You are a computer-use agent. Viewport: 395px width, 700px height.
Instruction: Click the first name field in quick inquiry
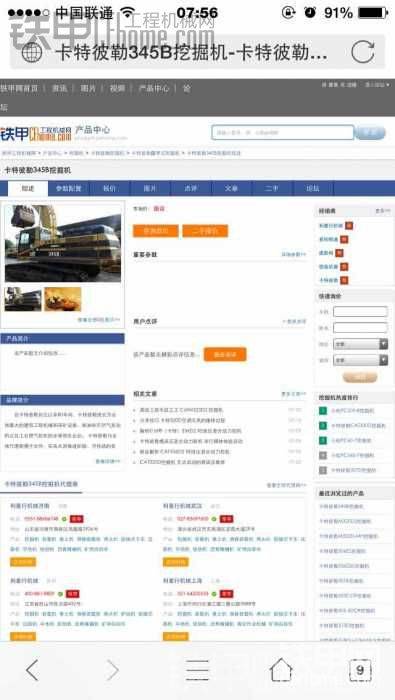pyautogui.click(x=360, y=312)
